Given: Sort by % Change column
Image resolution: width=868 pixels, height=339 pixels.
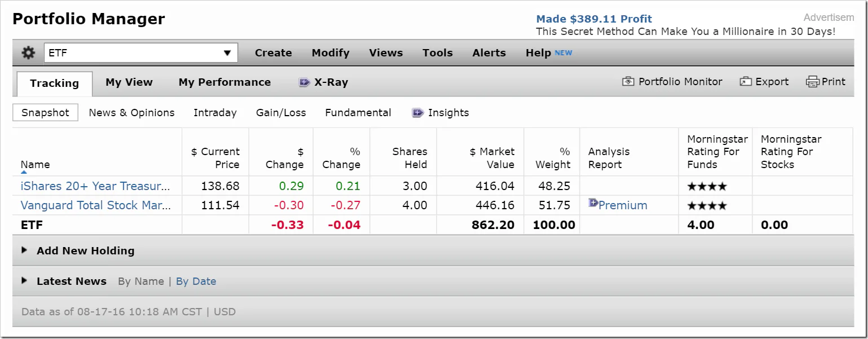Looking at the screenshot, I should tap(341, 158).
